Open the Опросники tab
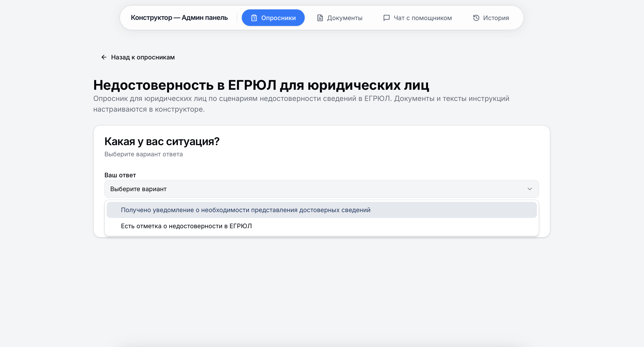This screenshot has width=644, height=347. click(x=273, y=18)
